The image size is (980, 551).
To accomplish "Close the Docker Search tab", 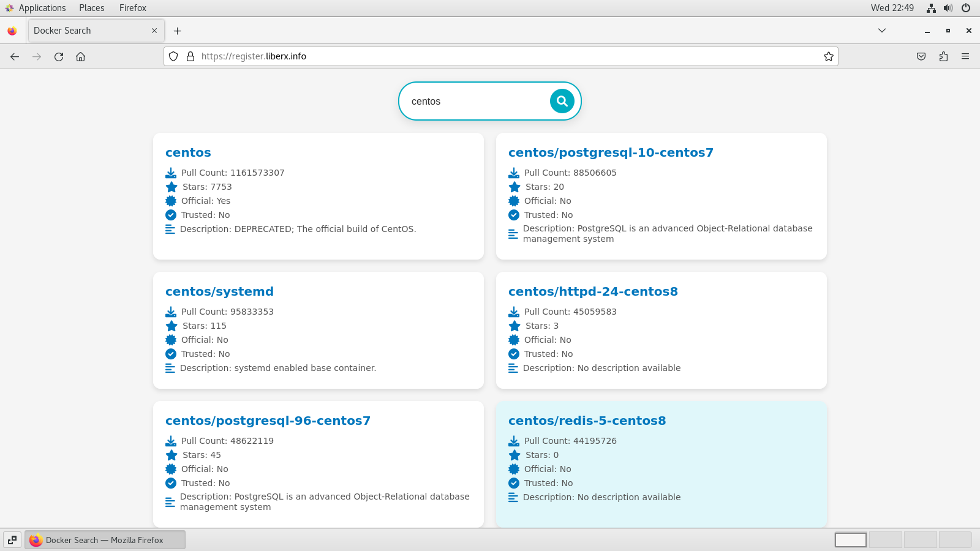I will (154, 31).
